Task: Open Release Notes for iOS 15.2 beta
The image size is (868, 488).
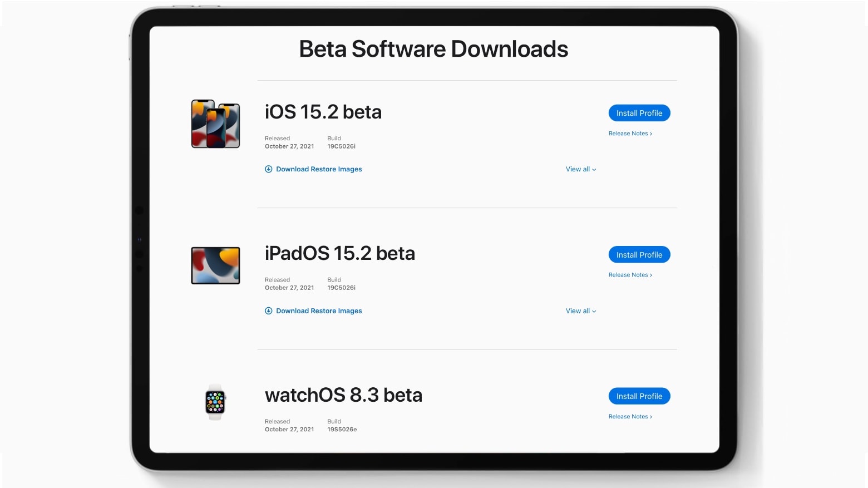Action: pos(628,133)
